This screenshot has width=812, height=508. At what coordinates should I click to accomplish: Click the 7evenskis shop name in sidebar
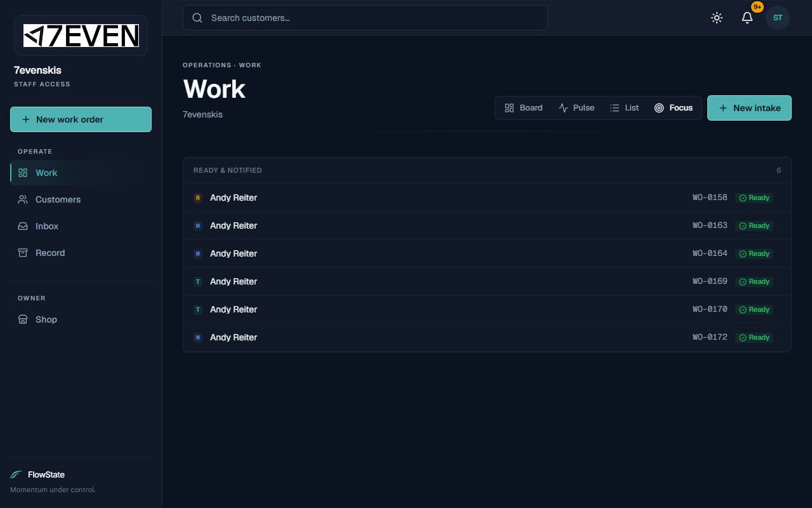(x=37, y=70)
